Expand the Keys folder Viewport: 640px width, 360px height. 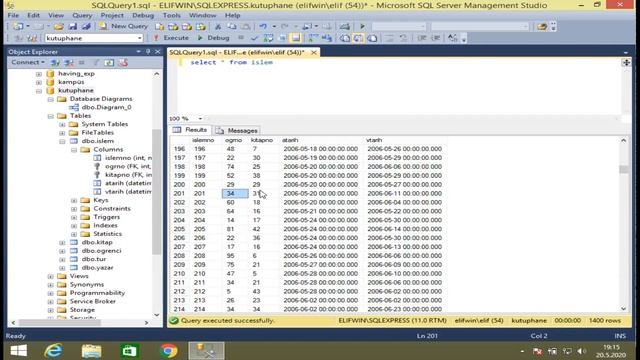pos(74,200)
